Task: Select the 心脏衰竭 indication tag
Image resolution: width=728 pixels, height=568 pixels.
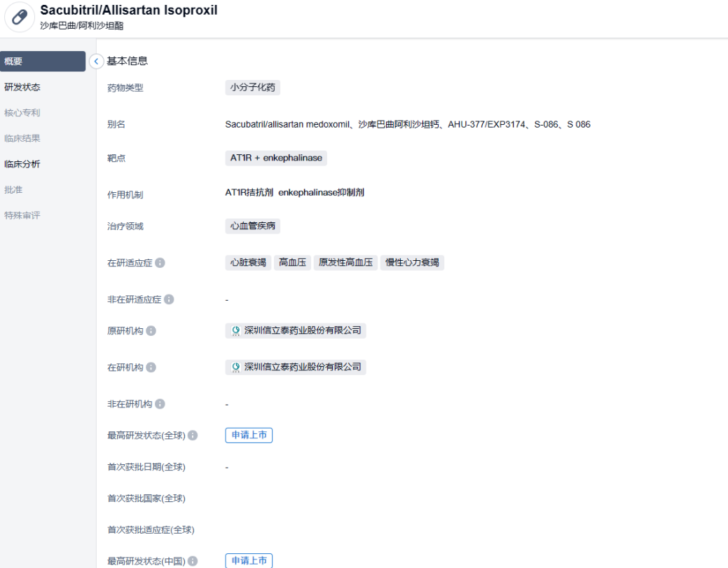Action: click(248, 263)
